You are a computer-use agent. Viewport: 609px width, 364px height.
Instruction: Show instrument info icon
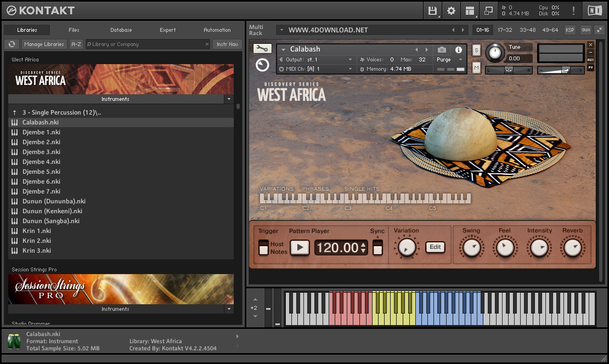(x=459, y=50)
